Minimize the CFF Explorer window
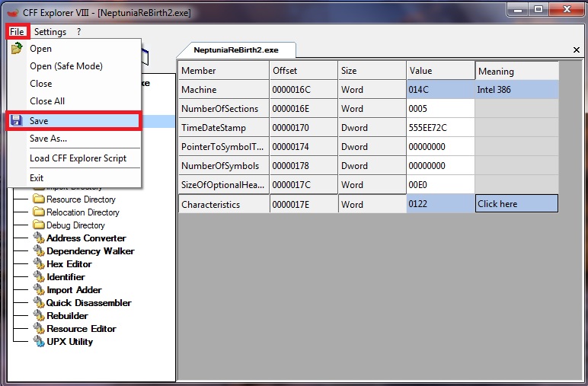 [x=518, y=10]
